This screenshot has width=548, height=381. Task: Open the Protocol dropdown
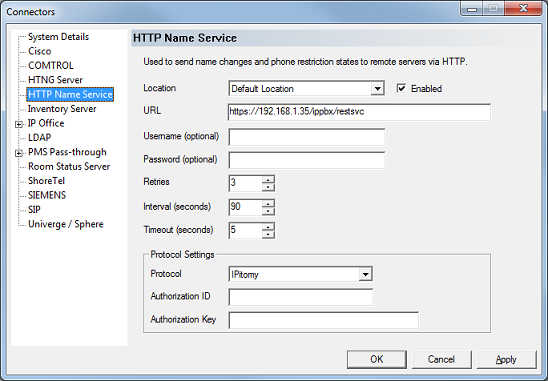pos(365,274)
